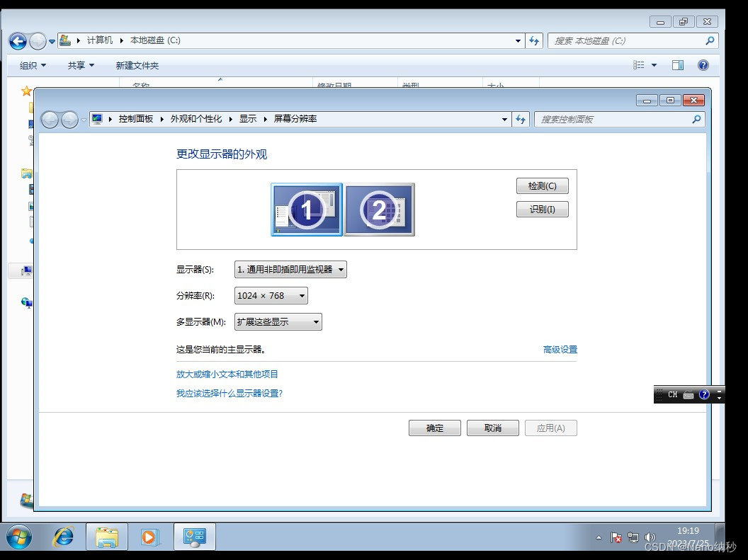Viewport: 748px width, 560px height.
Task: Open the 组织 menu in Explorer
Action: click(x=33, y=65)
